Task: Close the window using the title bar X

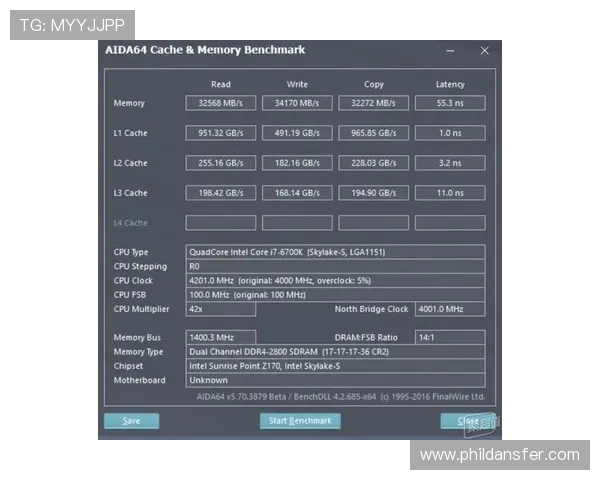Action: pyautogui.click(x=485, y=51)
